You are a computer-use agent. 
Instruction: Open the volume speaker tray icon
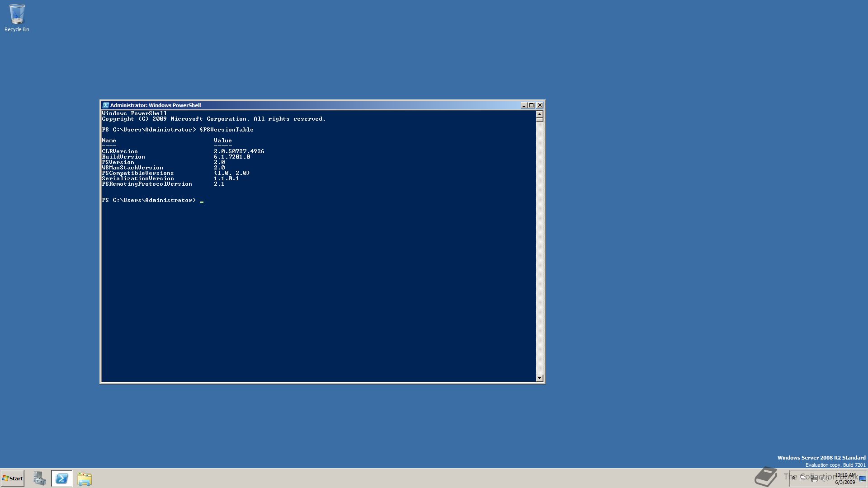[x=825, y=478]
